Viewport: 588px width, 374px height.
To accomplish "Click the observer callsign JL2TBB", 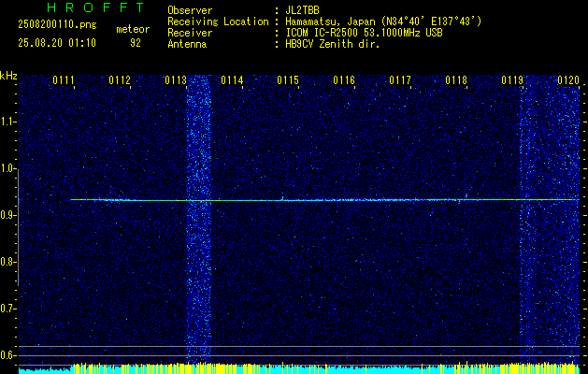I will [302, 10].
